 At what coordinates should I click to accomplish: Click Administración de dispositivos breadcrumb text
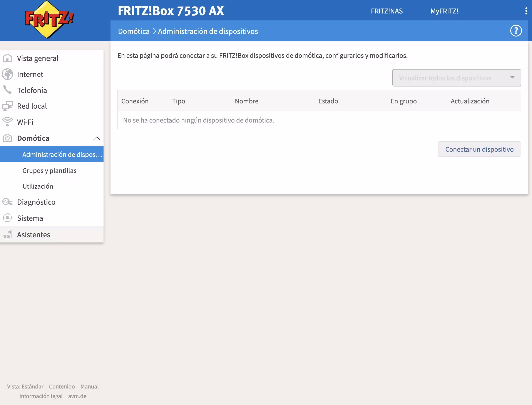pyautogui.click(x=208, y=31)
